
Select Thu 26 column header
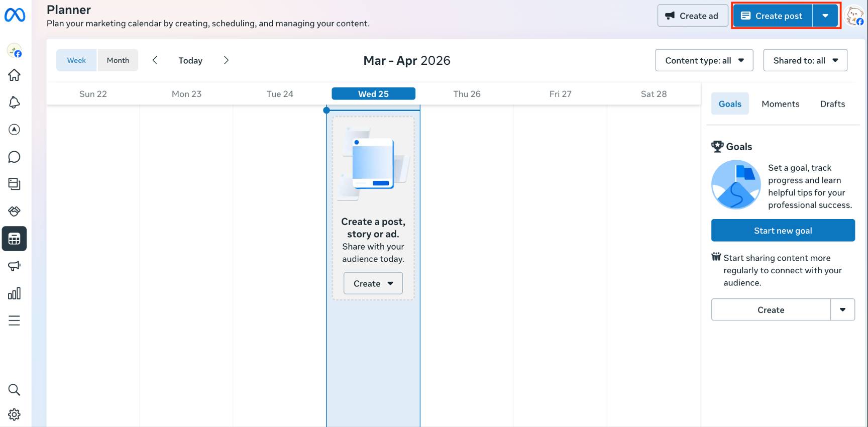(x=467, y=94)
